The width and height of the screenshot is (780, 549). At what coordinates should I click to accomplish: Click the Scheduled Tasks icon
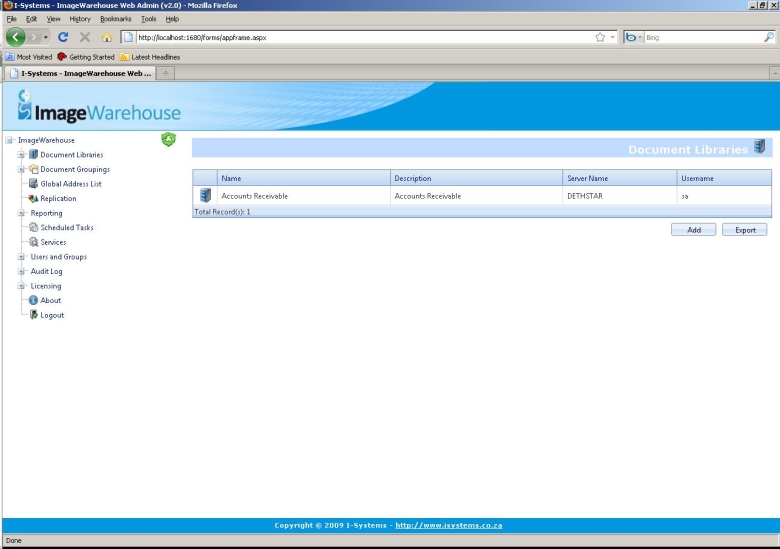pos(33,227)
